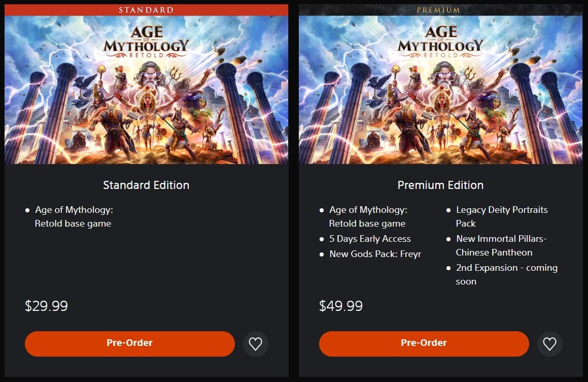Add Standard Edition to wishlist with heart icon
588x382 pixels.
(255, 344)
